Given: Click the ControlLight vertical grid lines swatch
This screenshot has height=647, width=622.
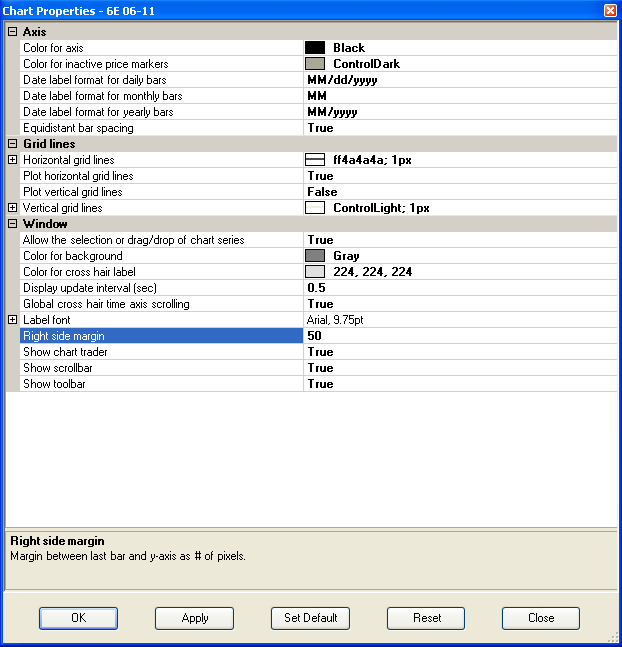Looking at the screenshot, I should click(x=315, y=208).
